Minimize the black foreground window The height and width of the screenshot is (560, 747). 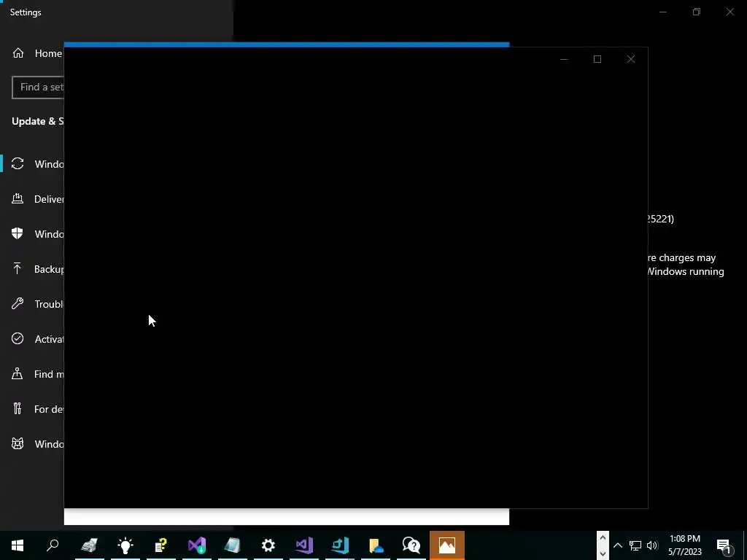pos(564,59)
